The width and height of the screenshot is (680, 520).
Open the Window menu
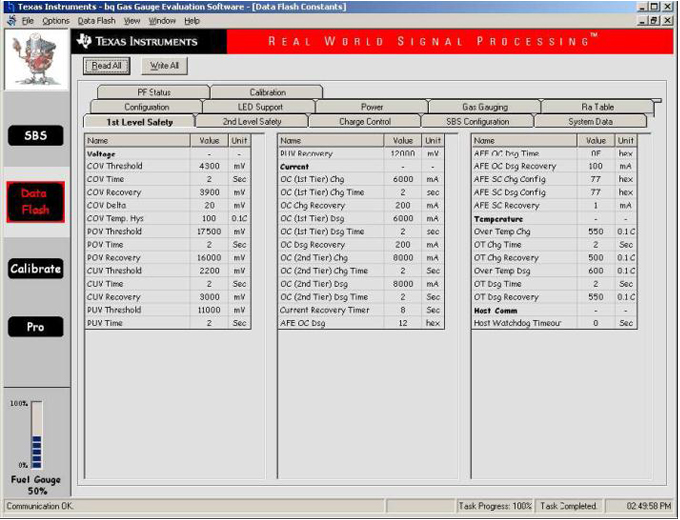tap(162, 21)
